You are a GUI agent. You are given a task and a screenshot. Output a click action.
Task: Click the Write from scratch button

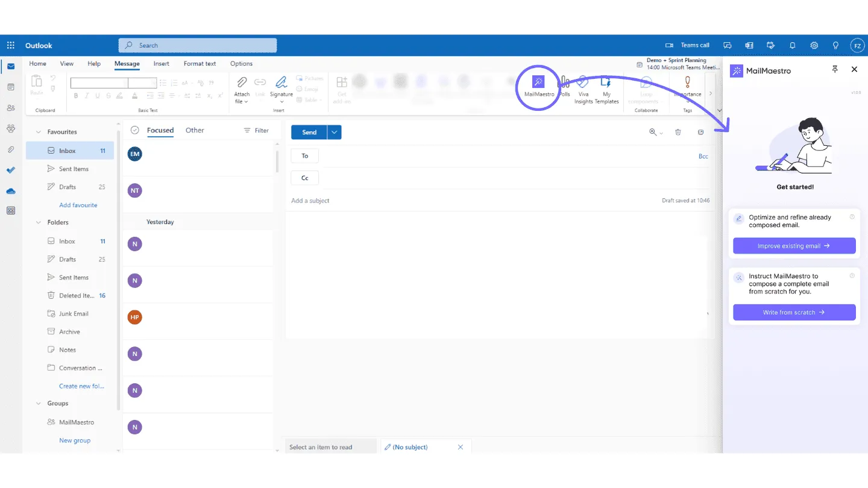click(x=794, y=313)
